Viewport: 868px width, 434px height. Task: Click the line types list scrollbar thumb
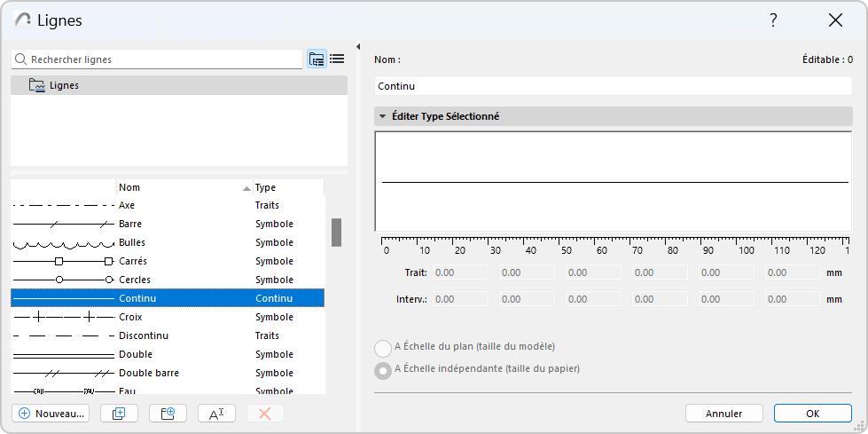[337, 232]
